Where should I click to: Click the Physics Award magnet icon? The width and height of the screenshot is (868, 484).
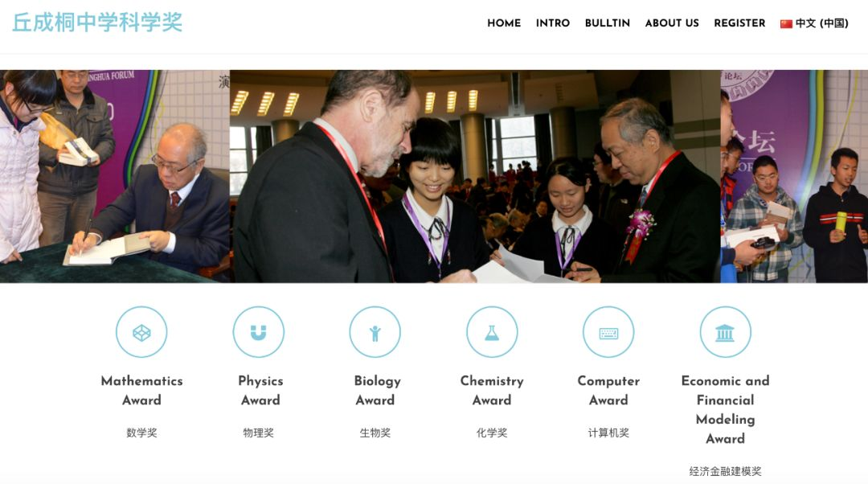259,332
